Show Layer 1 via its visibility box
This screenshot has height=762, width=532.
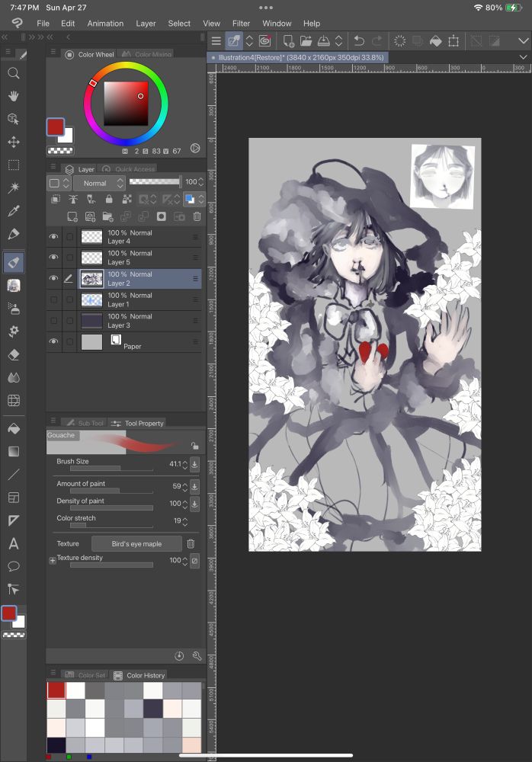point(53,299)
